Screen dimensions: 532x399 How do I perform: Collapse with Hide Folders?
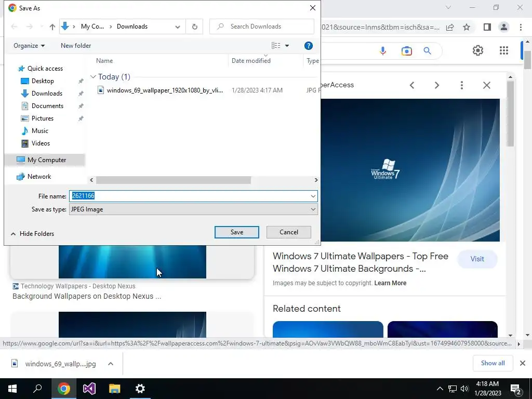coord(33,233)
